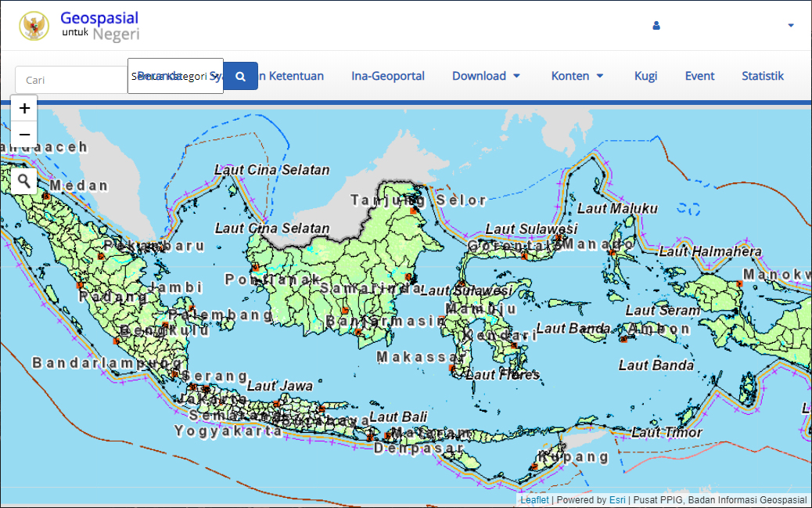The width and height of the screenshot is (812, 508).
Task: Click the Bengkulu city marker
Action: pyautogui.click(x=116, y=341)
